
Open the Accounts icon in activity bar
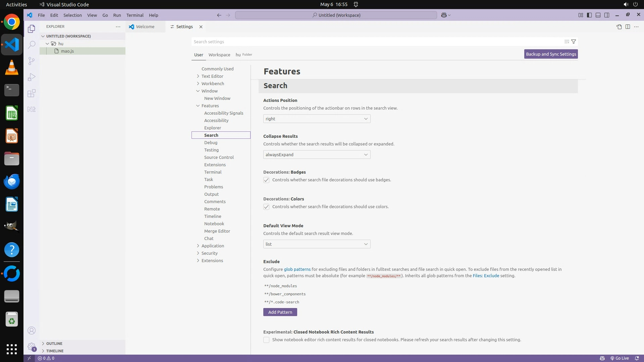click(32, 330)
